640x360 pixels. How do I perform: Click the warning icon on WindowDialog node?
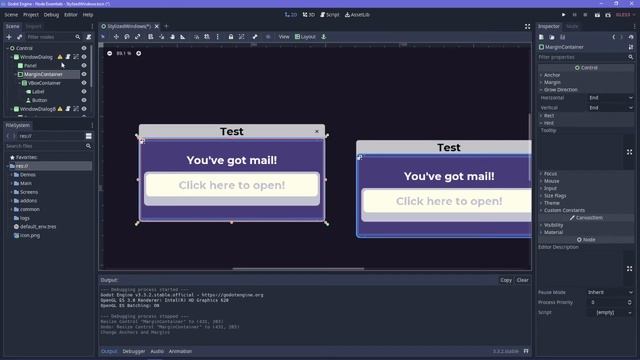pyautogui.click(x=60, y=57)
